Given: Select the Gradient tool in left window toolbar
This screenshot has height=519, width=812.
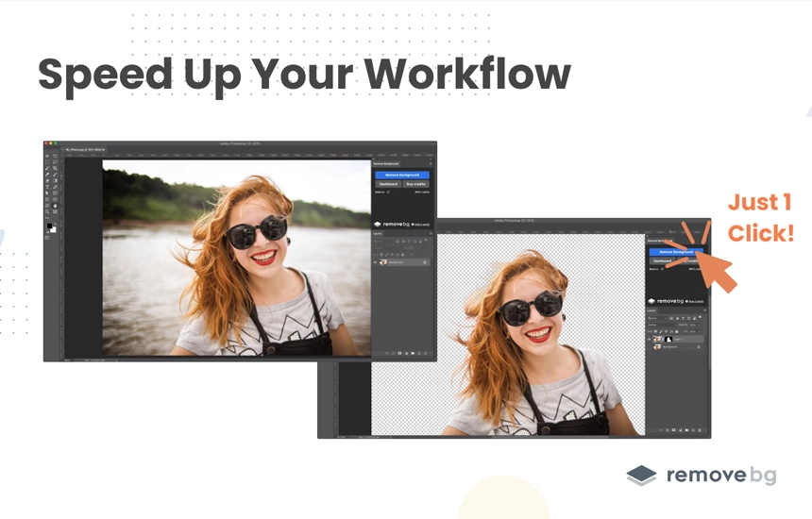Looking at the screenshot, I should tap(55, 180).
